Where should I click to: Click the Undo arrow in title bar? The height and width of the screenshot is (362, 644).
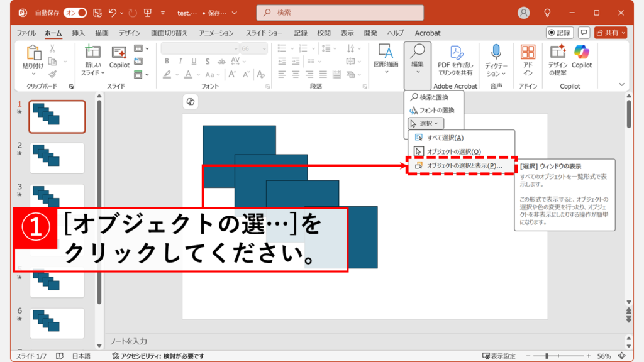coord(112,13)
